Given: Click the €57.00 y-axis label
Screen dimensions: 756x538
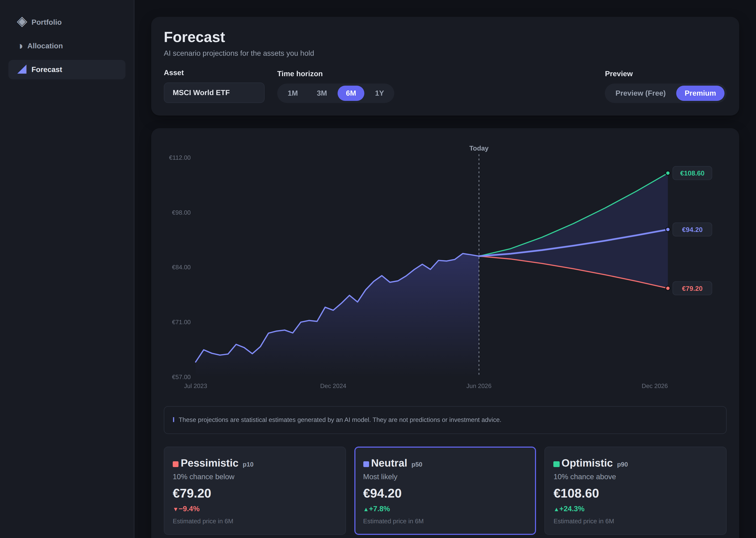Looking at the screenshot, I should click(x=181, y=377).
